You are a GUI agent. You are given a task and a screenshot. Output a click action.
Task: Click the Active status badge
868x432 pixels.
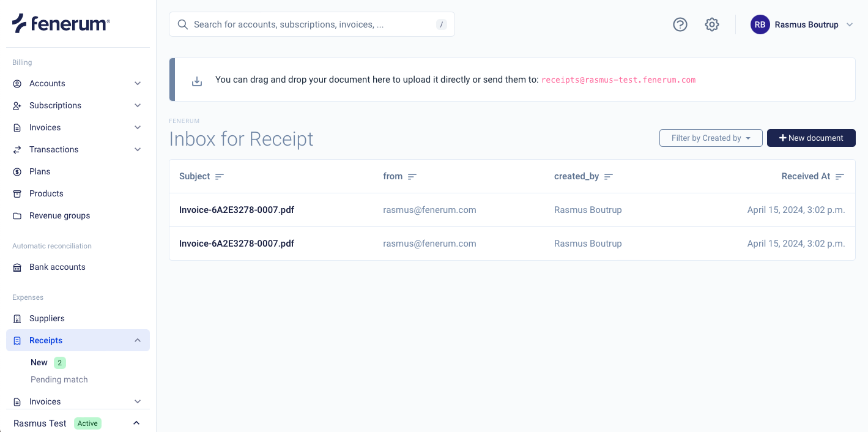(87, 423)
